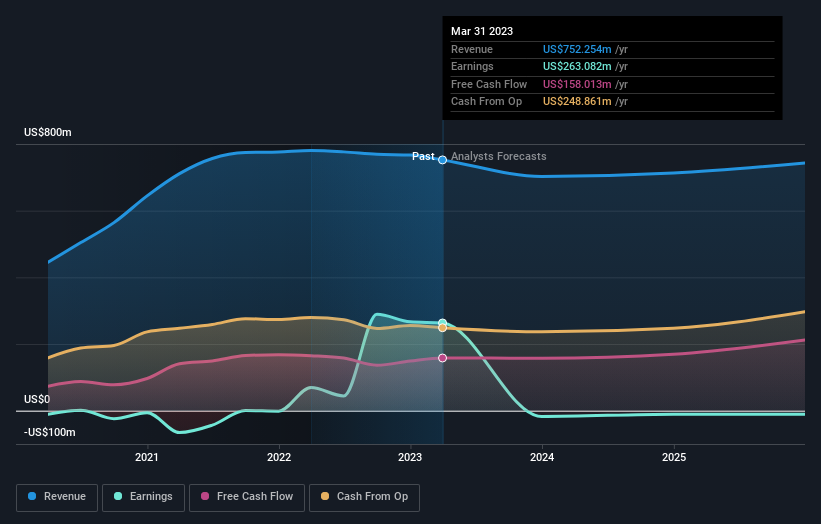Click the 2022 x-axis label

[279, 457]
